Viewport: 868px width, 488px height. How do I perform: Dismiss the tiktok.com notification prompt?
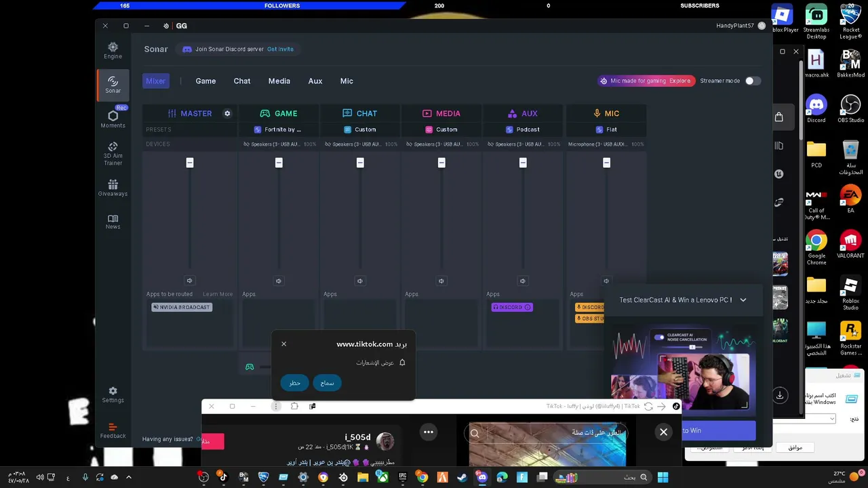(283, 344)
